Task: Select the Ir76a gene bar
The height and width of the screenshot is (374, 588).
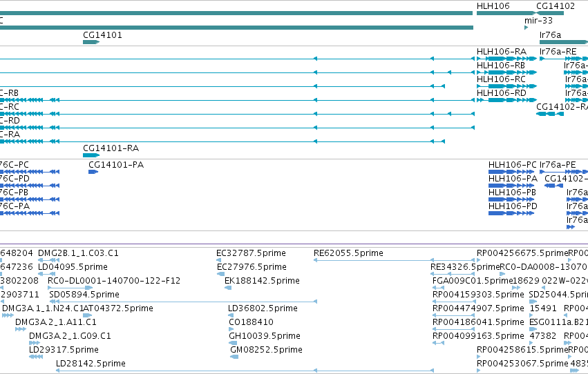Action: pyautogui.click(x=564, y=42)
